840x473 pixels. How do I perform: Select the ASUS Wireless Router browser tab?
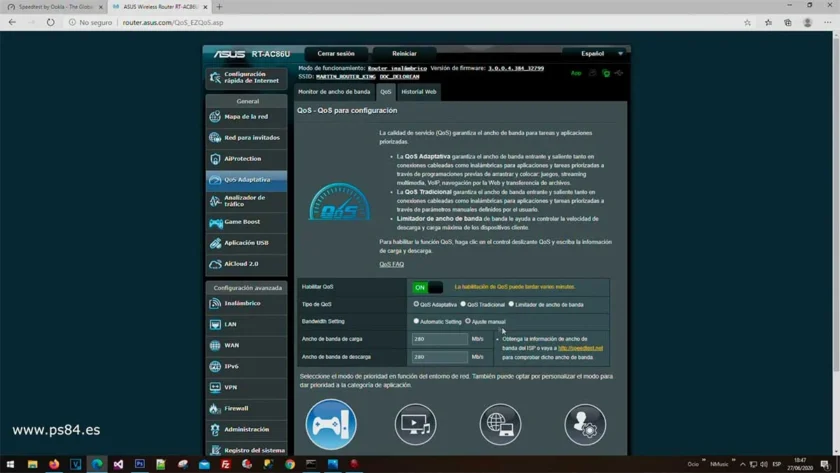[x=159, y=7]
